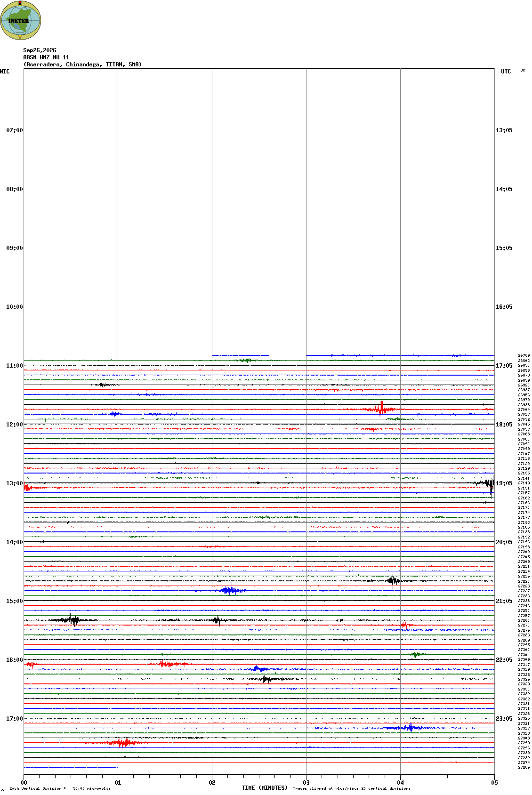The width and height of the screenshot is (532, 795).
Task: Click the 01 minute axis tick label
Action: click(x=118, y=783)
